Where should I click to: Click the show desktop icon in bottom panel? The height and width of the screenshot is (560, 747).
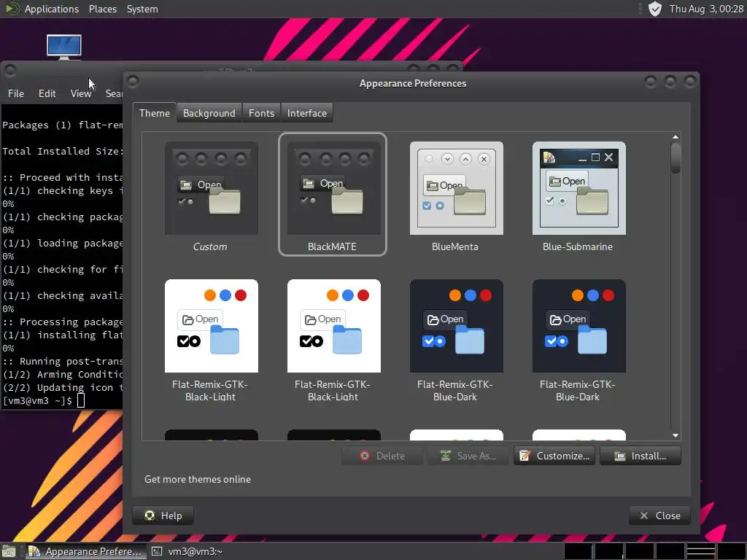coord(9,551)
